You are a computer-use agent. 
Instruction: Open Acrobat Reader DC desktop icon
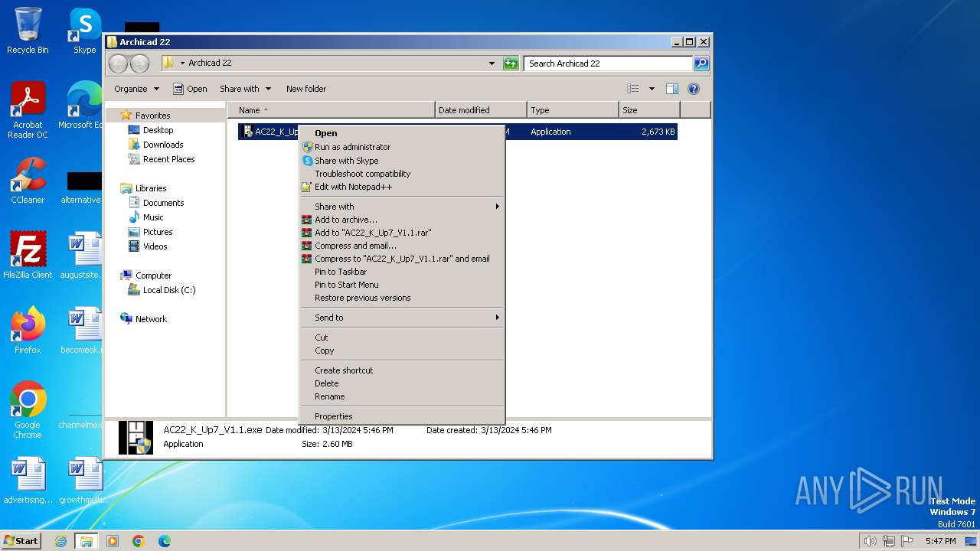(x=28, y=110)
